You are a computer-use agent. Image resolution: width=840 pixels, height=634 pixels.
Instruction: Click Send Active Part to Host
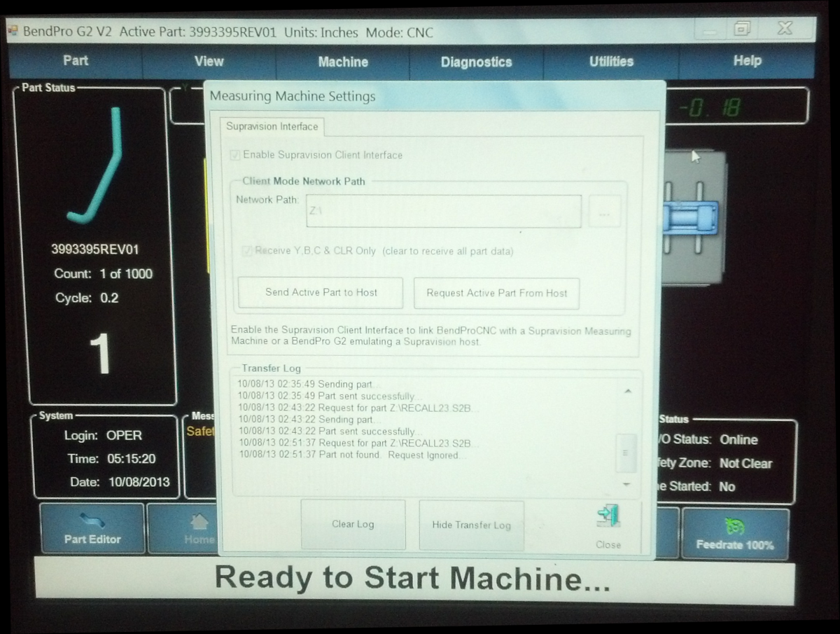[321, 293]
